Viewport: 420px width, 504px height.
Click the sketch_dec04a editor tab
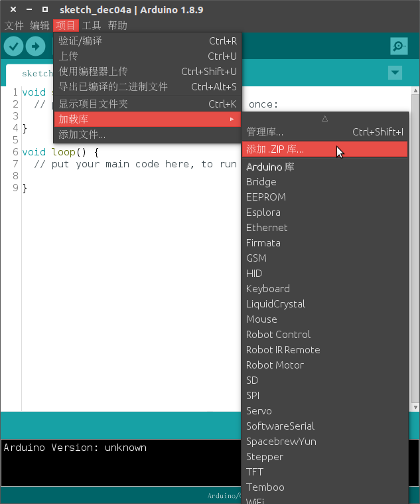[31, 74]
